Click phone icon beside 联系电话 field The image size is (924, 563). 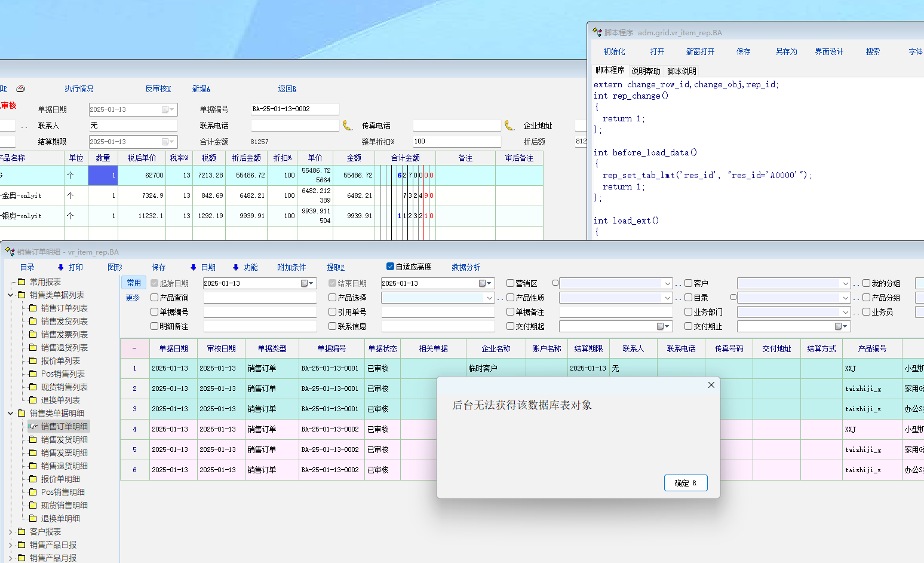point(348,126)
